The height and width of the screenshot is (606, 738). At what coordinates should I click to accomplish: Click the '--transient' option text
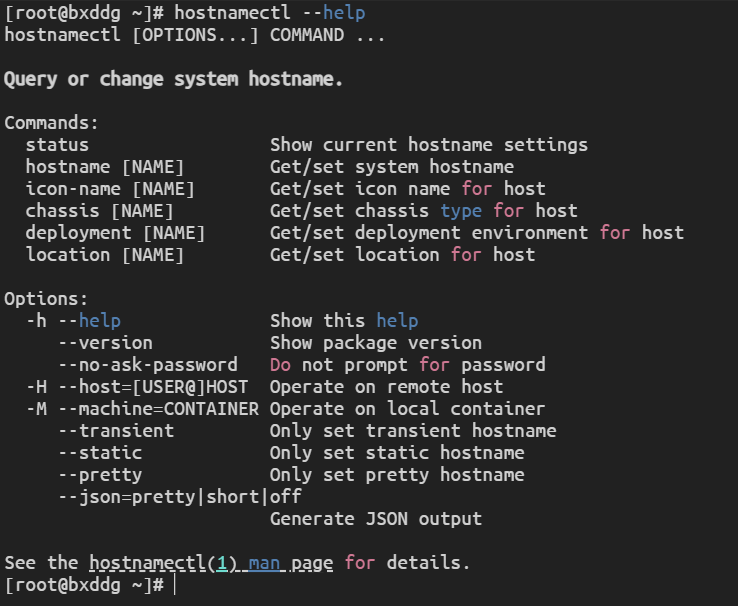click(115, 431)
